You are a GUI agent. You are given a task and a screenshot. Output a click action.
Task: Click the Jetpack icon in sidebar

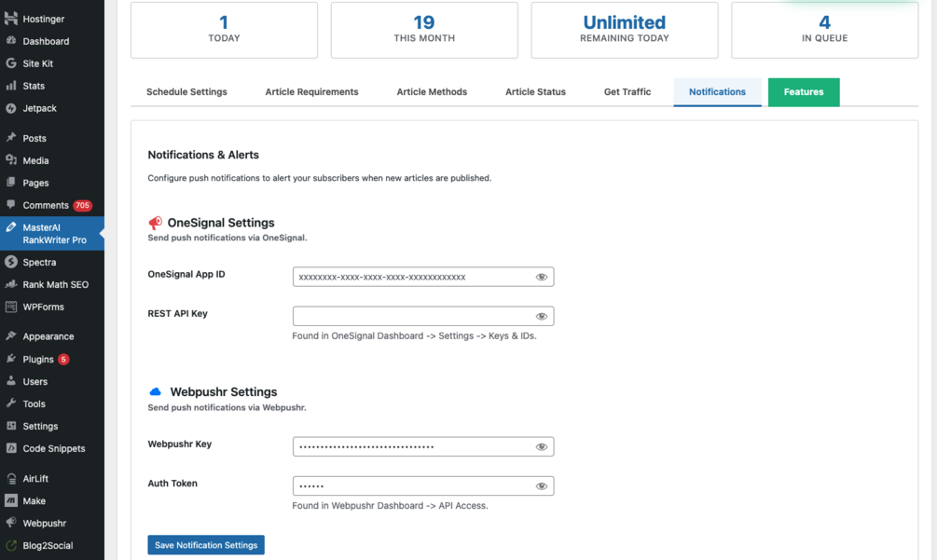click(x=11, y=108)
